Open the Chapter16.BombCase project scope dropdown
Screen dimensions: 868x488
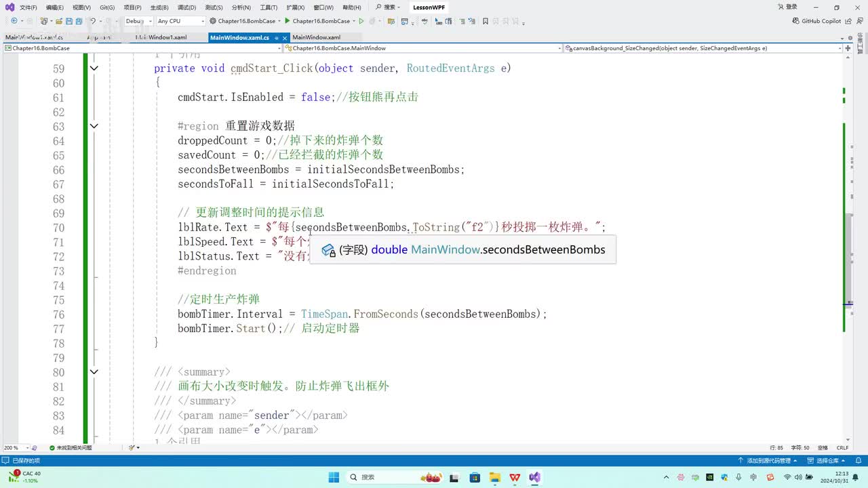point(141,48)
